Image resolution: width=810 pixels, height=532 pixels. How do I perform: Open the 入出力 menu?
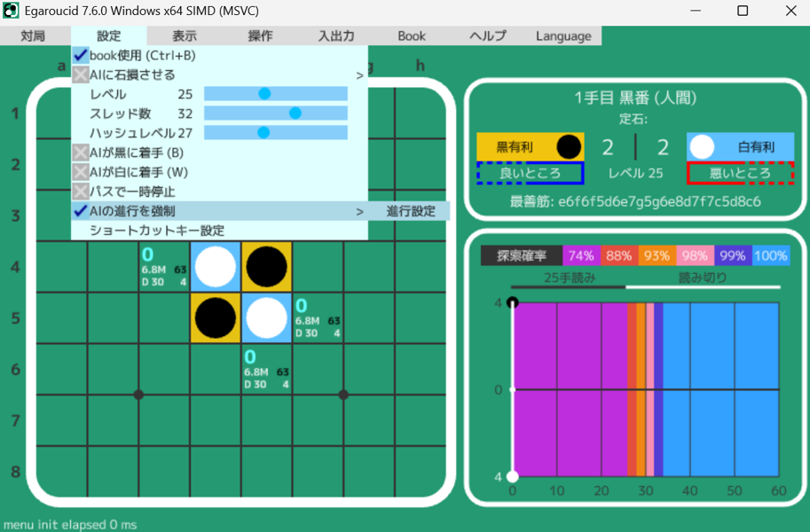point(336,36)
